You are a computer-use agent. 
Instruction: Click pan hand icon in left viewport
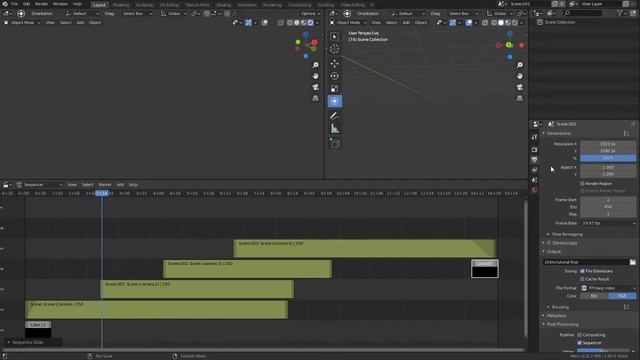point(316,76)
